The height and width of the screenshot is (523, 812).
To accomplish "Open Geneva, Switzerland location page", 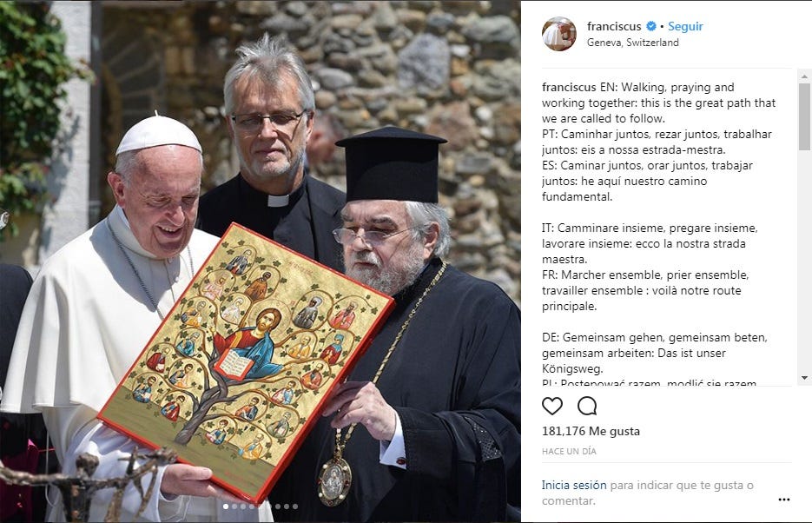I will point(632,43).
